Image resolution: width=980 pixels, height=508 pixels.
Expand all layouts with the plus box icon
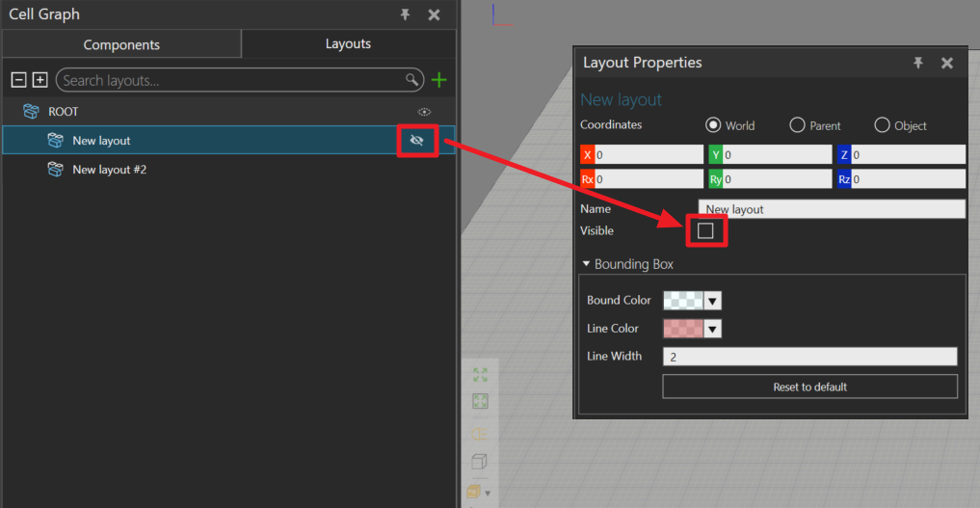tap(40, 80)
